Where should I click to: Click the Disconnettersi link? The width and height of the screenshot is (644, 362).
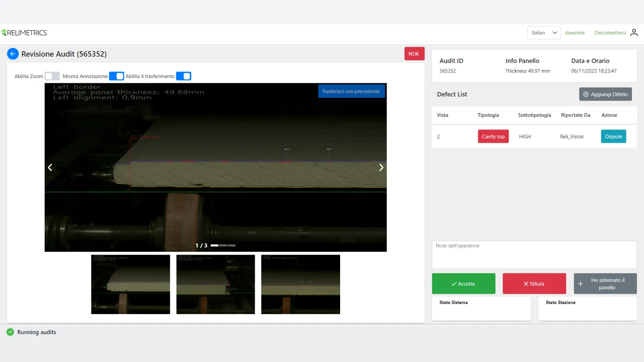[610, 33]
